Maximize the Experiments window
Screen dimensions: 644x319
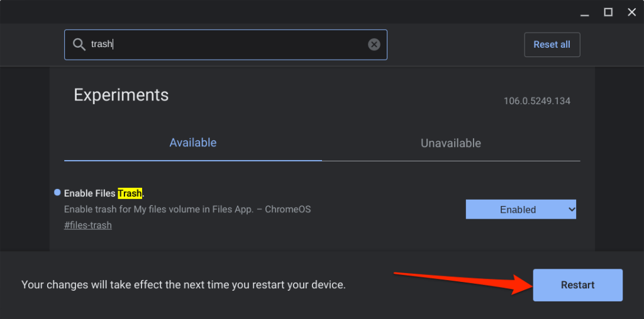click(608, 12)
